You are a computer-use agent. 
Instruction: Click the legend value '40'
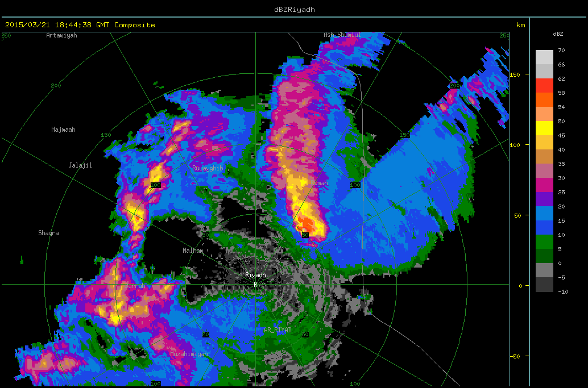[561, 150]
